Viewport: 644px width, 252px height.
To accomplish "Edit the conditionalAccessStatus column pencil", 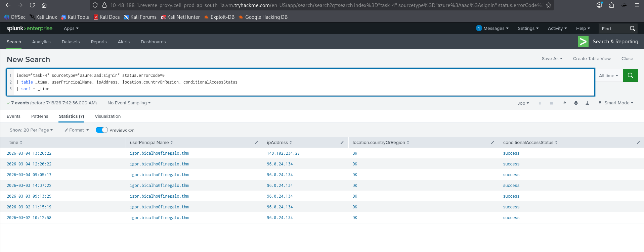I will click(x=638, y=143).
